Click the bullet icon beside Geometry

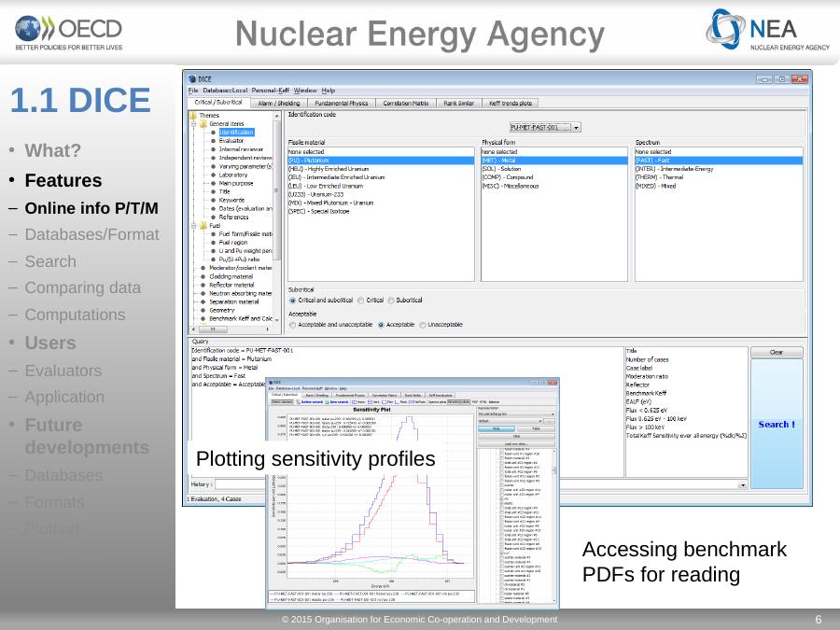point(203,310)
